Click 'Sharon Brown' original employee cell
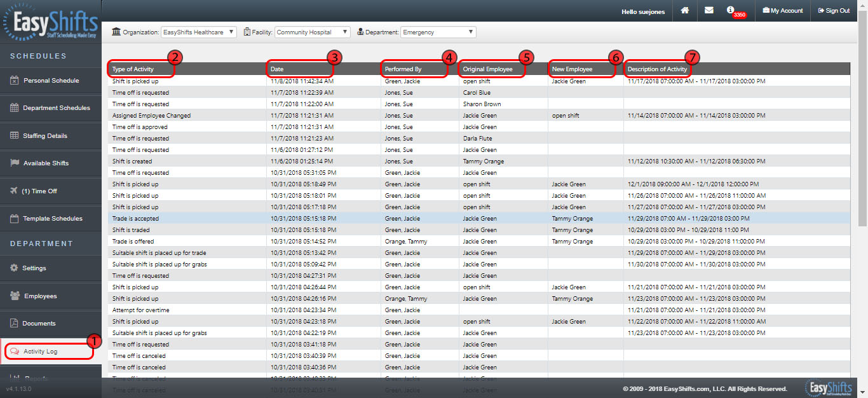868x398 pixels. coord(482,104)
